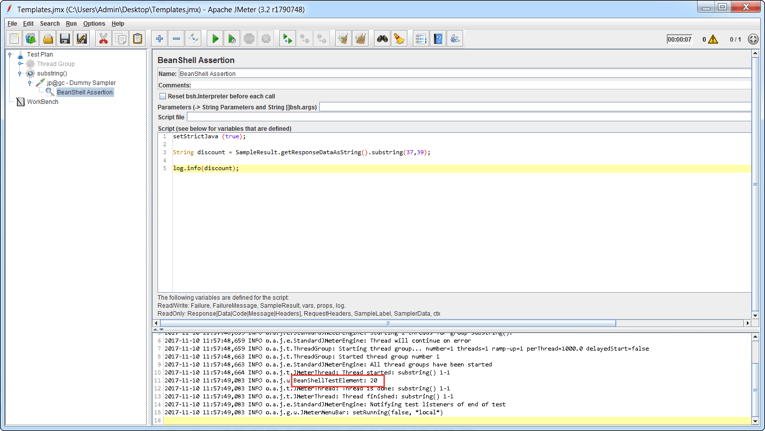Cut selection using scissors icon
The image size is (765, 431).
pyautogui.click(x=103, y=39)
